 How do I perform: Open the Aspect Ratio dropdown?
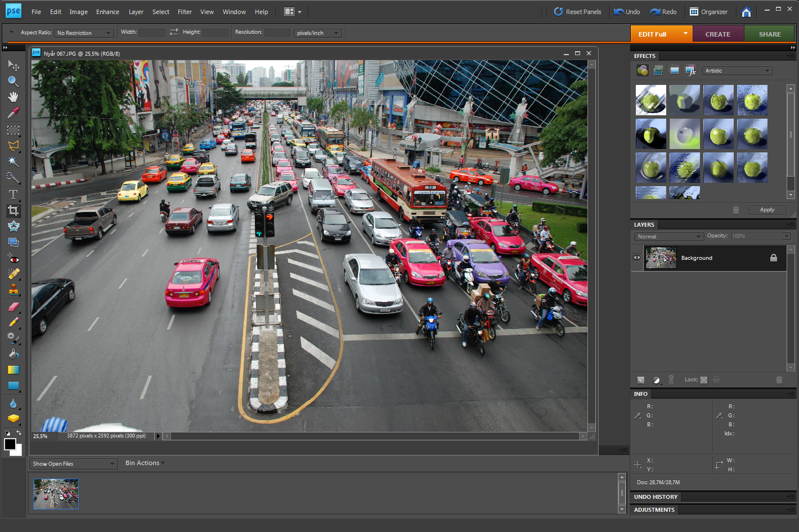[84, 33]
